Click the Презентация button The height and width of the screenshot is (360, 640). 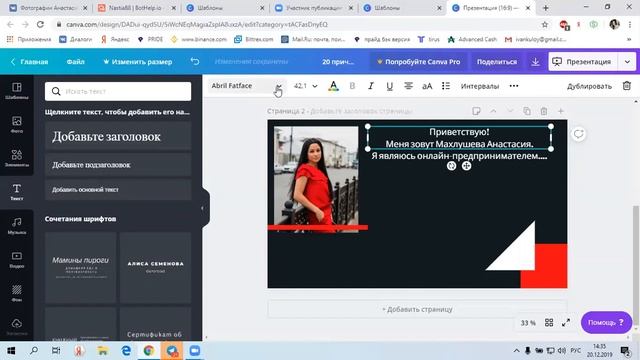(x=583, y=62)
